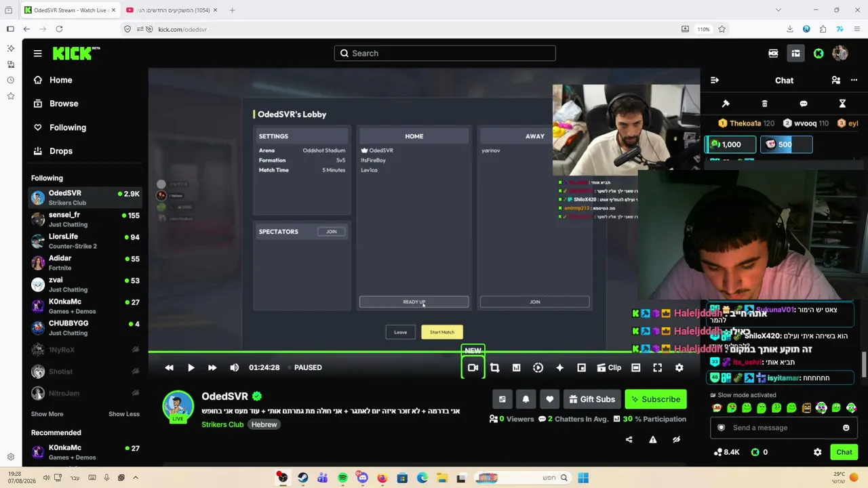The width and height of the screenshot is (868, 488).
Task: Open Steam from the taskbar
Action: [x=302, y=478]
